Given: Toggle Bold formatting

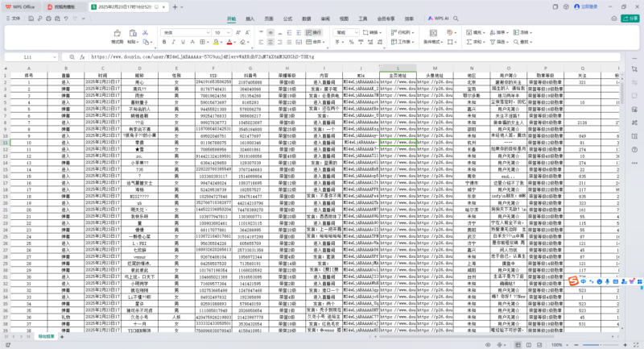Looking at the screenshot, I should tap(166, 42).
